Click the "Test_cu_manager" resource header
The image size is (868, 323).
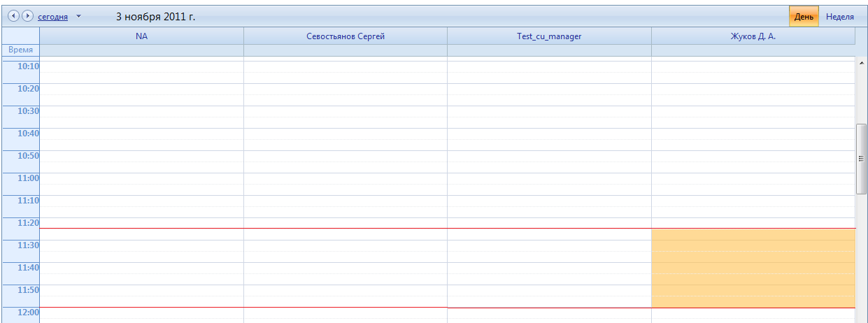click(x=549, y=36)
